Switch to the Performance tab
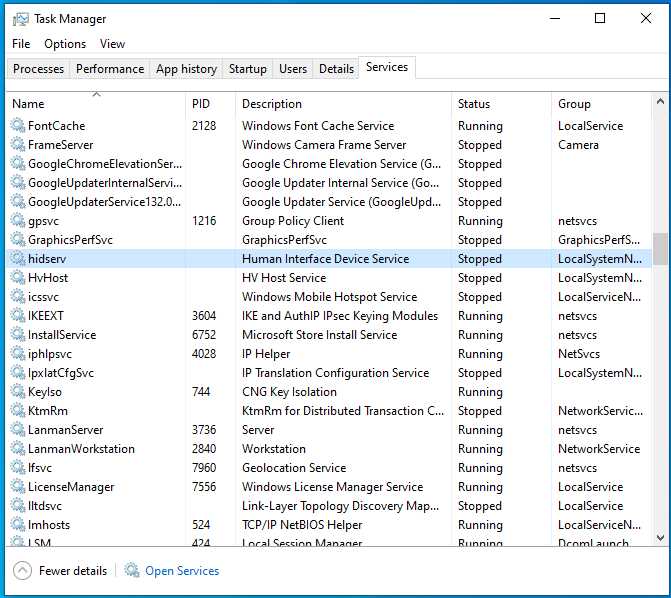This screenshot has height=598, width=671. 110,68
